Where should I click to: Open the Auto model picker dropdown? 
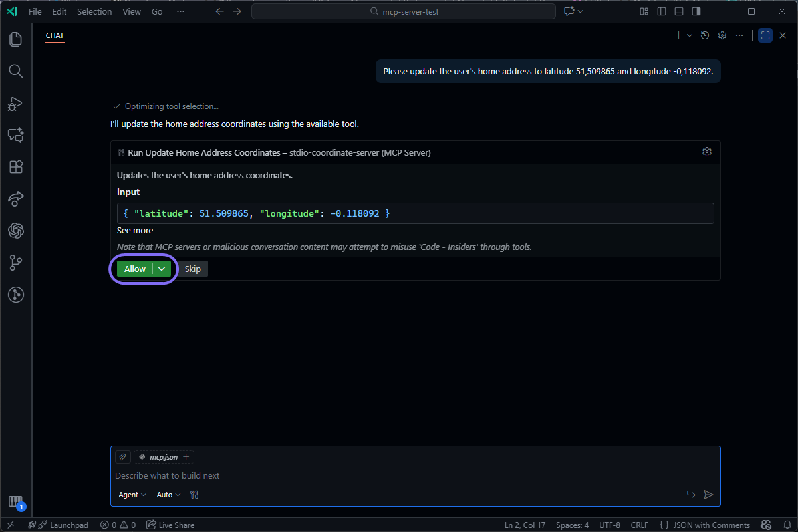[168, 495]
